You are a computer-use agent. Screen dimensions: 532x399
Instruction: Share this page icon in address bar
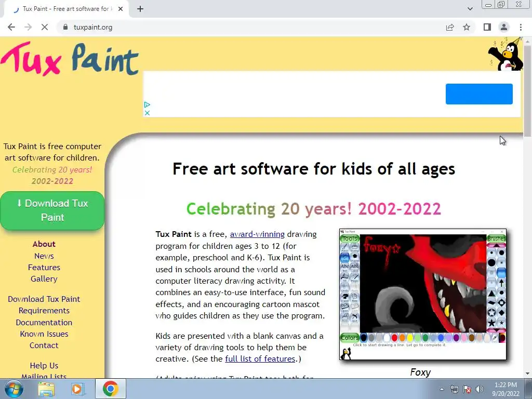point(450,27)
